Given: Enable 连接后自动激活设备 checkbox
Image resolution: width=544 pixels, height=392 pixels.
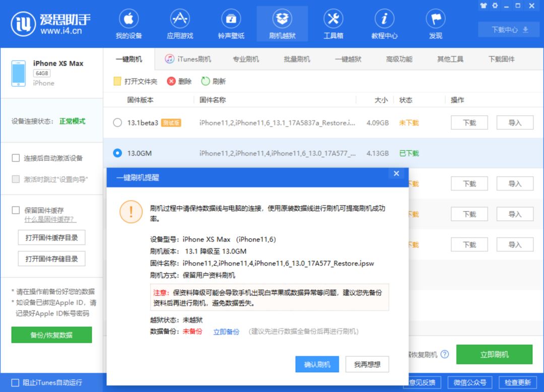Looking at the screenshot, I should (x=16, y=158).
